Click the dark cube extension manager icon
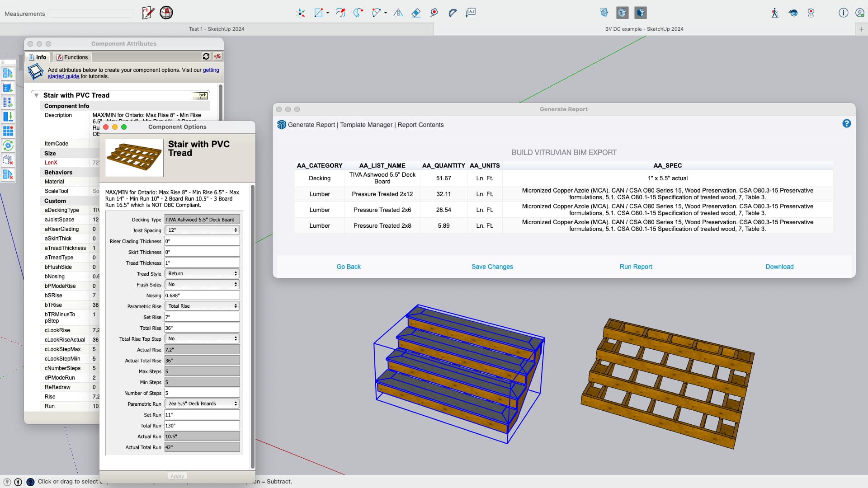 pos(641,13)
